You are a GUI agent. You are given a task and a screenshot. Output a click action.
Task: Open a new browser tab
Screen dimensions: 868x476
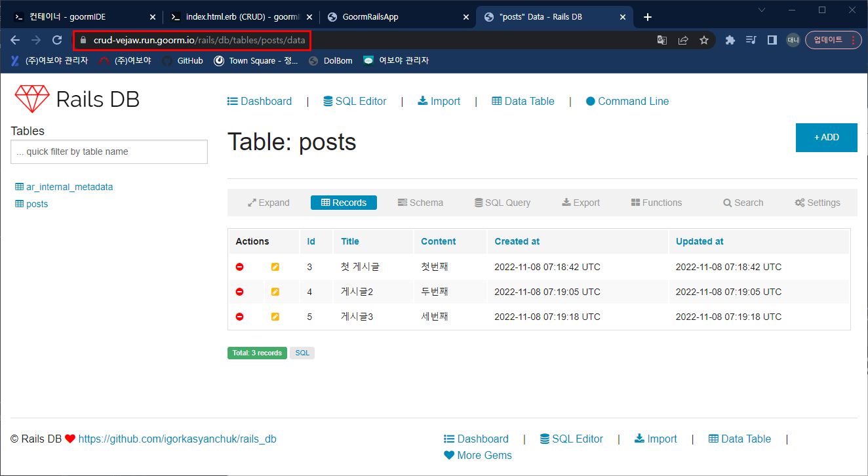pos(648,17)
